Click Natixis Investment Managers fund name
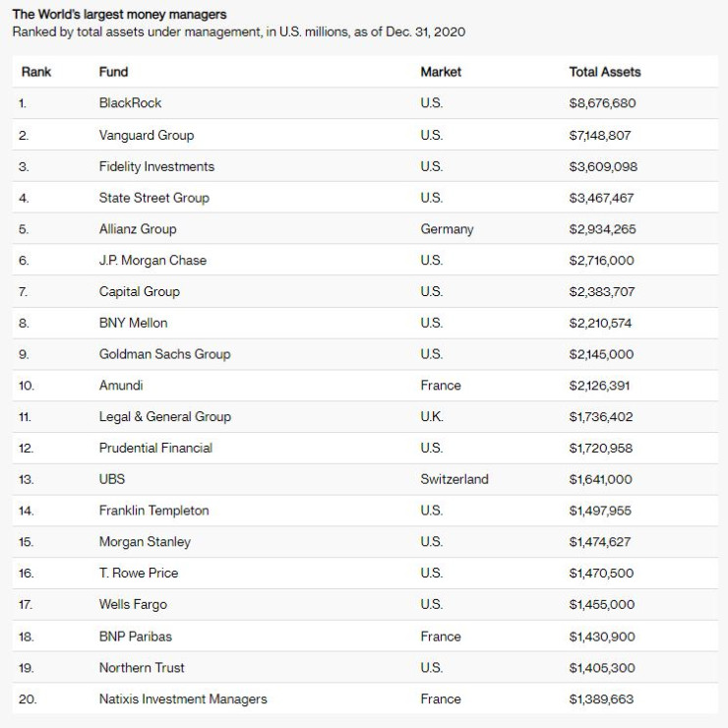This screenshot has width=728, height=728. [x=183, y=699]
